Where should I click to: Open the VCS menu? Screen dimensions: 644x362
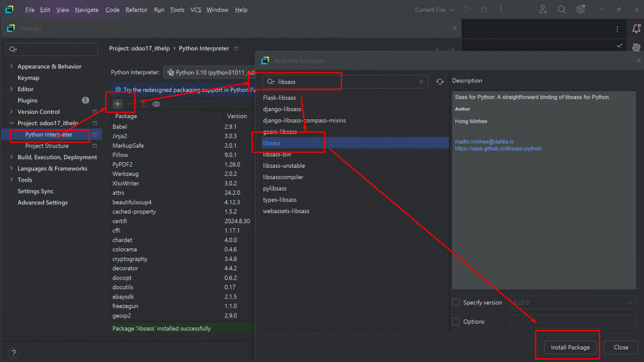point(196,9)
